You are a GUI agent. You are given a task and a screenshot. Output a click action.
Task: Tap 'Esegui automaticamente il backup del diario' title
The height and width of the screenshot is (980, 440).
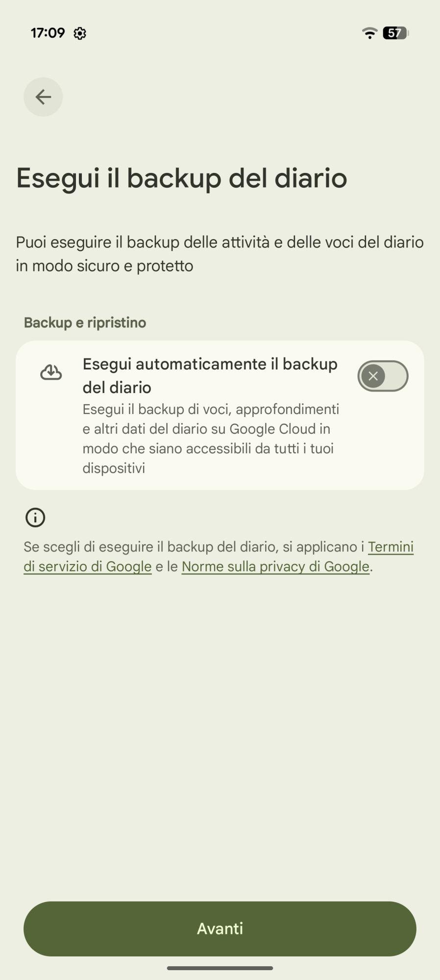tap(210, 375)
